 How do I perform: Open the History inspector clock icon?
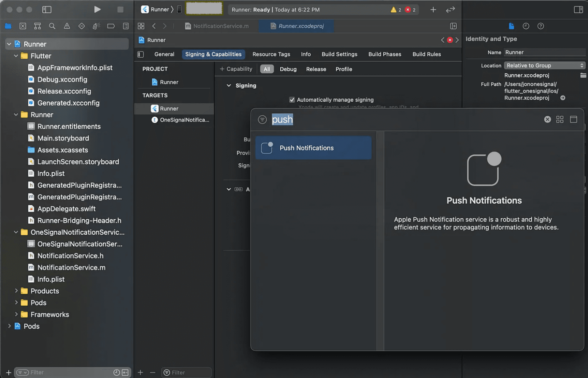[x=526, y=26]
